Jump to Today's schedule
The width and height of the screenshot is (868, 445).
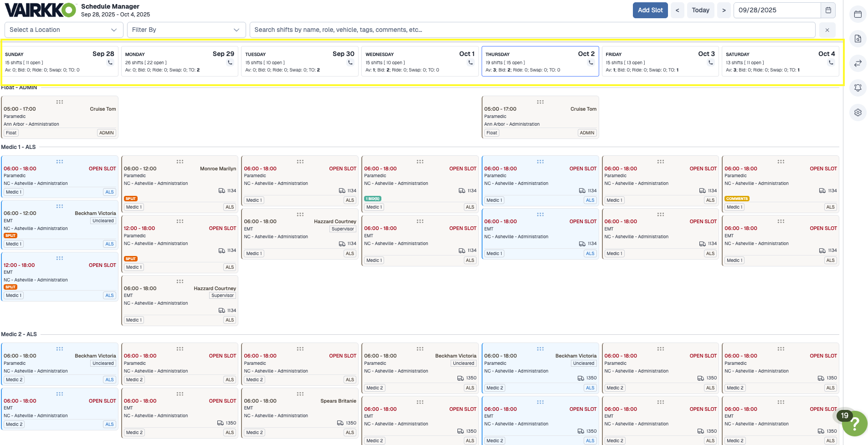[x=700, y=10]
